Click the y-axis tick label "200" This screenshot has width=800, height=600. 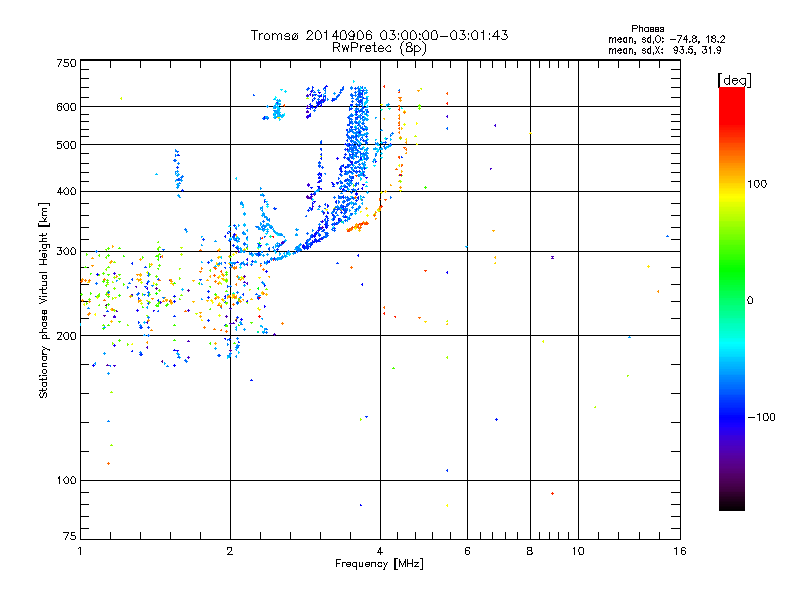click(x=66, y=336)
